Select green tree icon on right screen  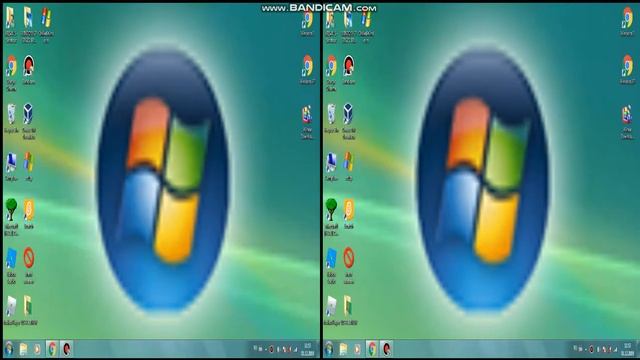[x=331, y=210]
